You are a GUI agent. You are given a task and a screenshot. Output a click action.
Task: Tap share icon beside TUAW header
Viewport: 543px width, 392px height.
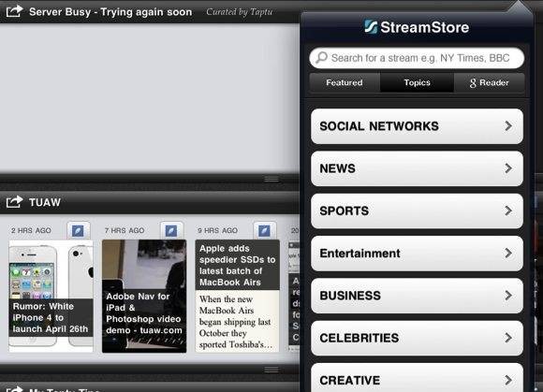pos(14,202)
